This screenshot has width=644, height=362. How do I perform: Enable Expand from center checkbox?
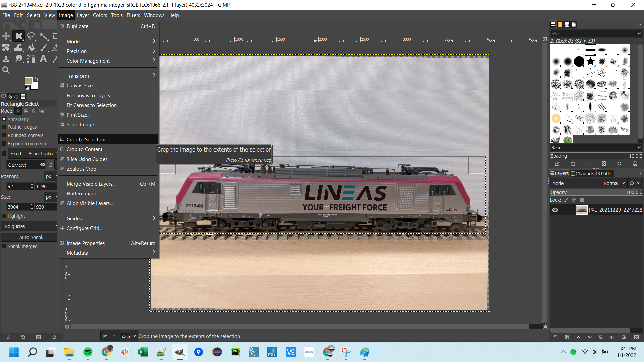(x=4, y=144)
